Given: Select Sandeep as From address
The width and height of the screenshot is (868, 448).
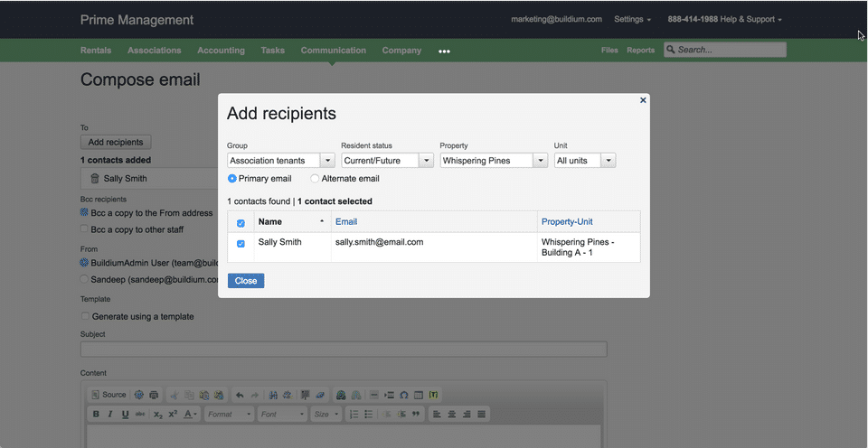Looking at the screenshot, I should pyautogui.click(x=84, y=279).
